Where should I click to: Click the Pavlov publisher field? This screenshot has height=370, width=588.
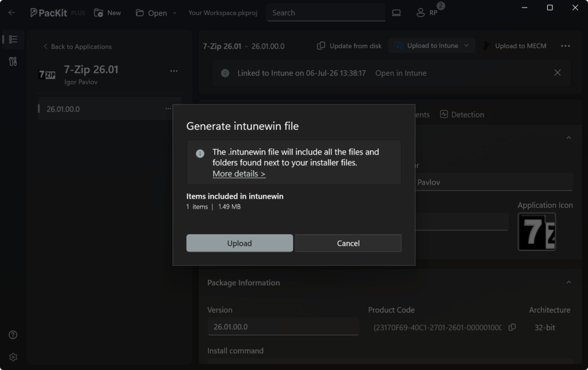click(494, 182)
